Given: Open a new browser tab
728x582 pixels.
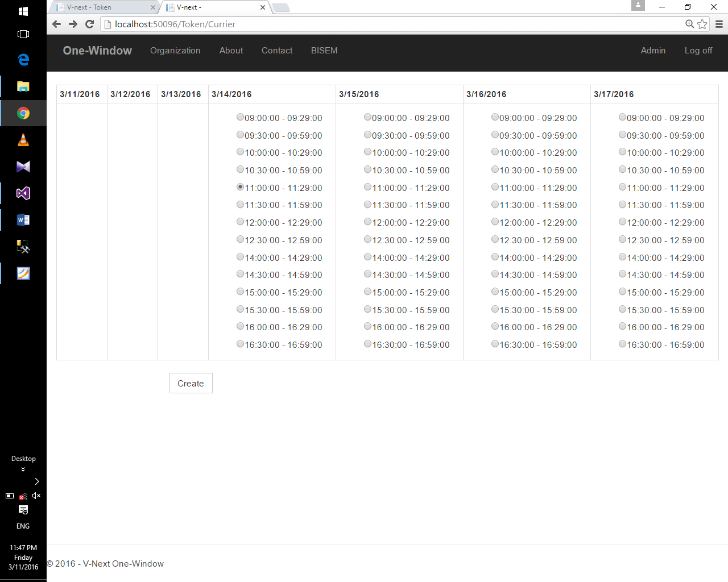Looking at the screenshot, I should click(x=281, y=7).
